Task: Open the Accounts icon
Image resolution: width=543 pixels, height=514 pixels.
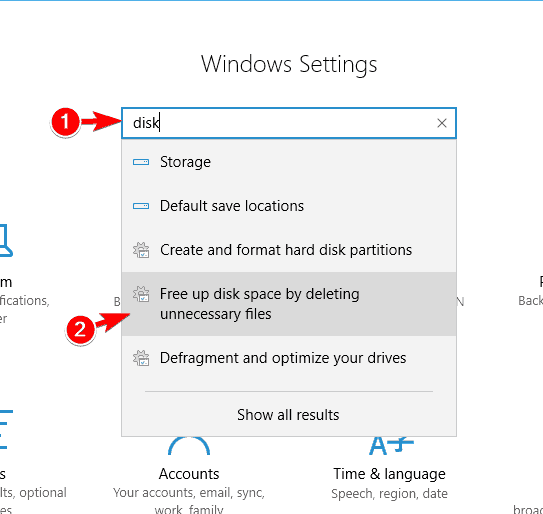Action: [189, 446]
